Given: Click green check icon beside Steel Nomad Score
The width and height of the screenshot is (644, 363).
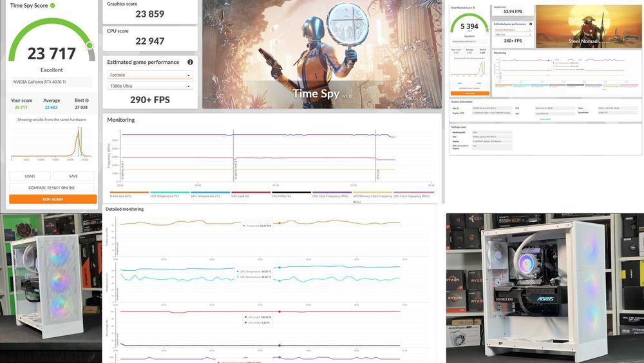Looking at the screenshot, I should (473, 8).
